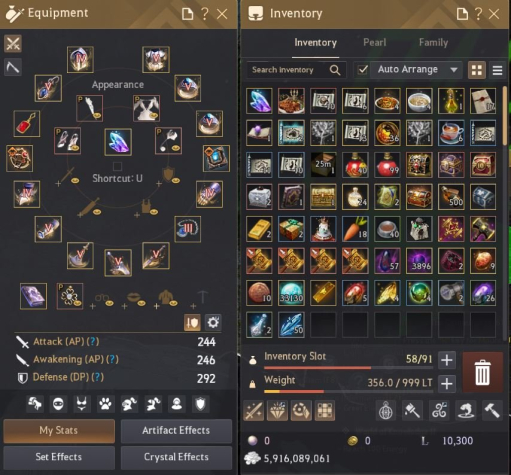Switch inventory to list view icon
This screenshot has width=511, height=475.
pos(497,70)
